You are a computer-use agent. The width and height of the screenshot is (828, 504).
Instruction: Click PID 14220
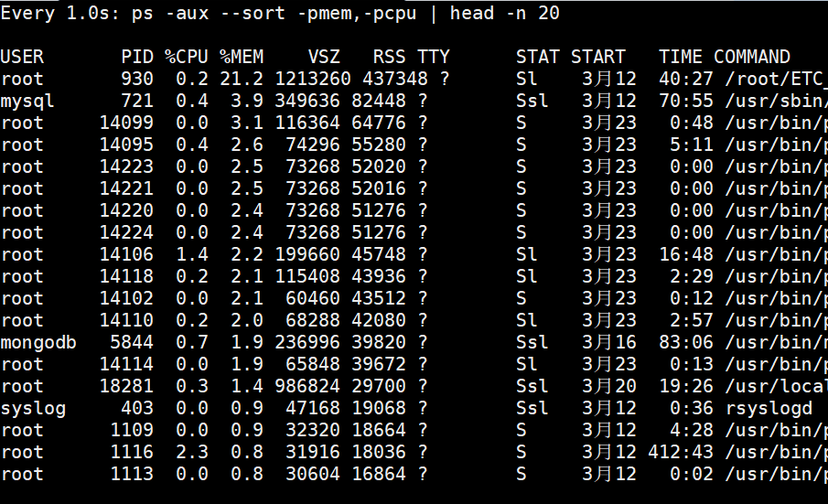tap(126, 210)
